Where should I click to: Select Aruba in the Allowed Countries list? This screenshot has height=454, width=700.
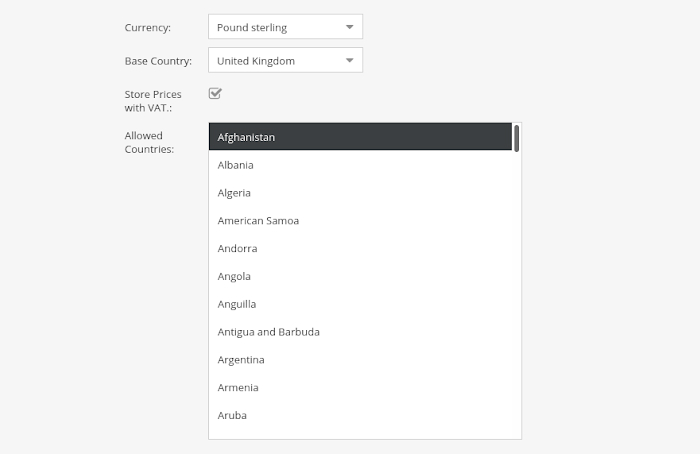tap(360, 415)
